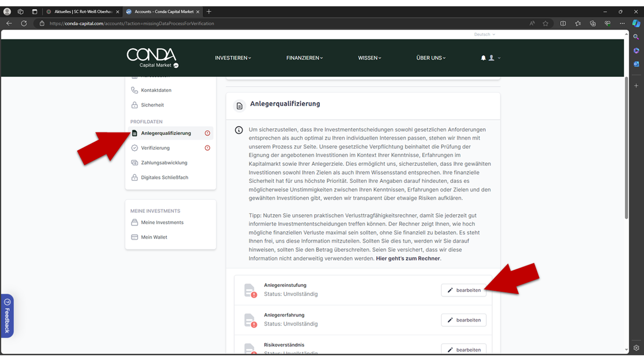The height and width of the screenshot is (362, 644).
Task: Click the Anlegererfahrung document status icon
Action: pos(250,320)
